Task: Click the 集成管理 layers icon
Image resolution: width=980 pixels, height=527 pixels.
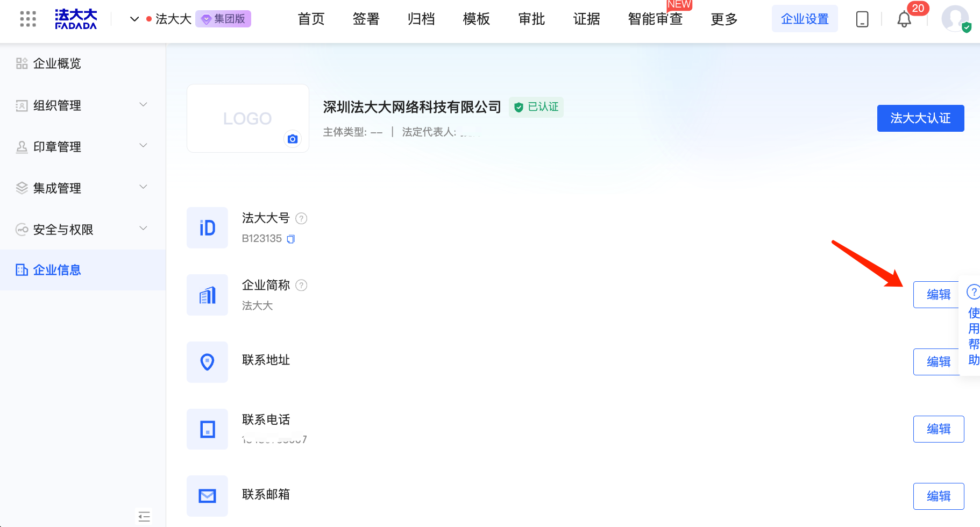Action: [22, 188]
